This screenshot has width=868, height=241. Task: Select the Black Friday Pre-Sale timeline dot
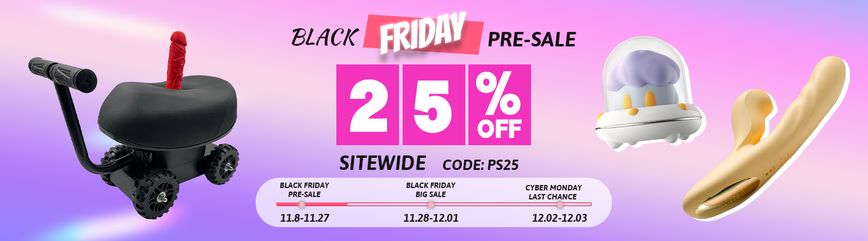302,205
